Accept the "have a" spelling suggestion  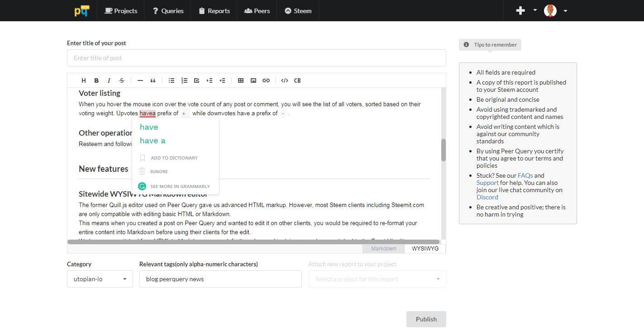pos(153,141)
